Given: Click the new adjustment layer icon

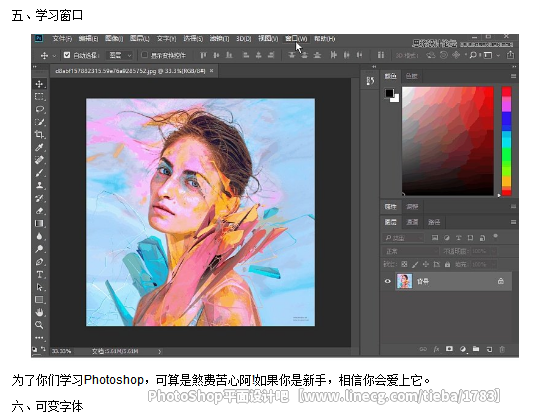Looking at the screenshot, I should coord(463,349).
